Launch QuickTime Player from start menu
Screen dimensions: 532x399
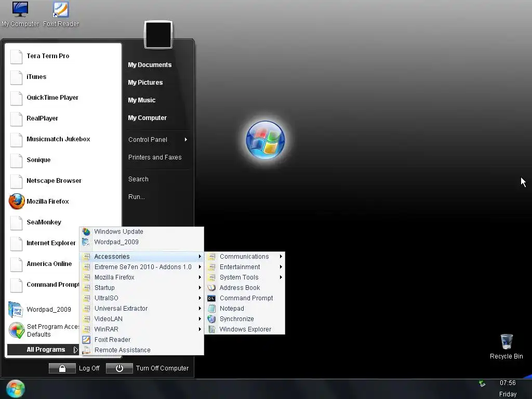coord(63,98)
